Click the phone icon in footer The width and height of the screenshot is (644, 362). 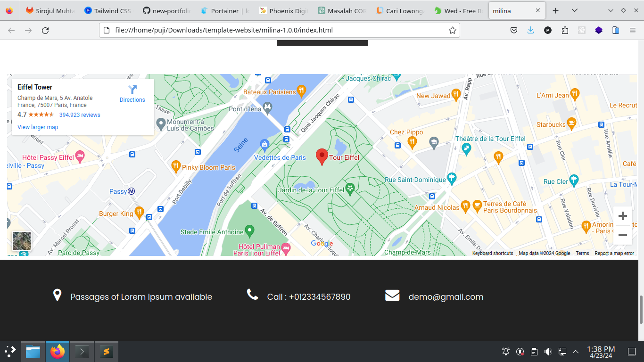(x=252, y=295)
